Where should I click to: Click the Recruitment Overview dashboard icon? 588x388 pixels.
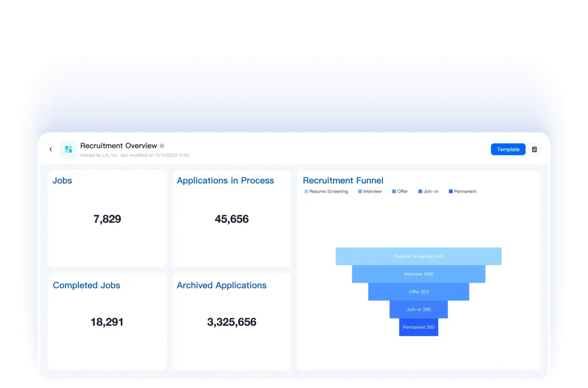click(x=68, y=149)
